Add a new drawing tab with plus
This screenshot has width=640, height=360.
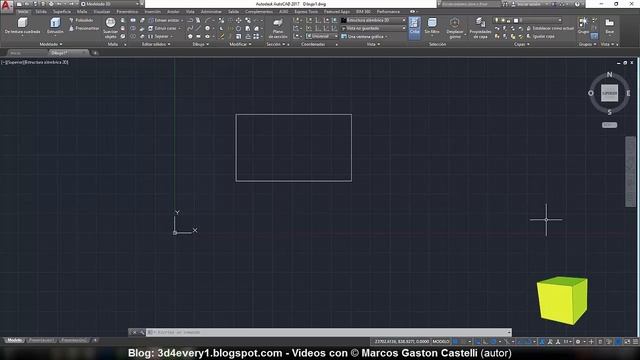95,53
